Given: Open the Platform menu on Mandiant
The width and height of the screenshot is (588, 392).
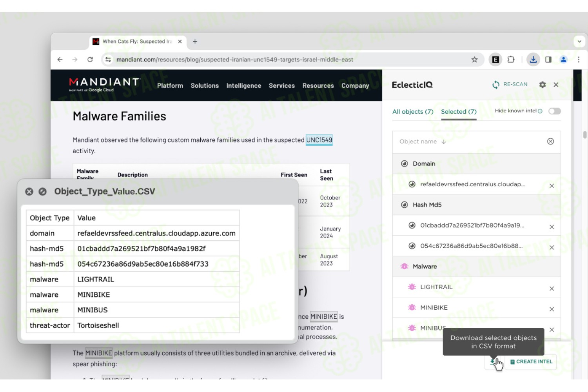Looking at the screenshot, I should (x=170, y=86).
